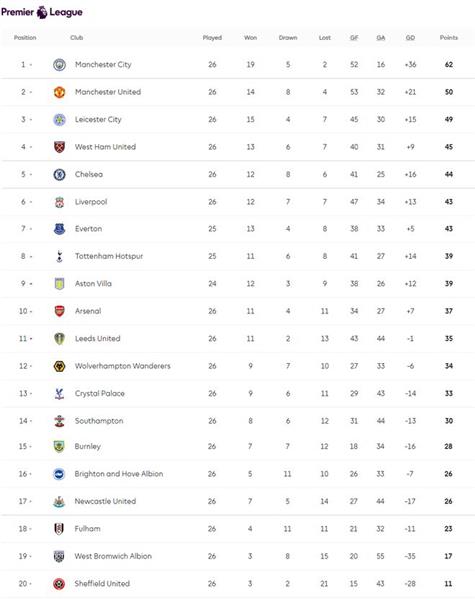Select the Leicester City badge icon
The height and width of the screenshot is (600, 475).
click(59, 120)
